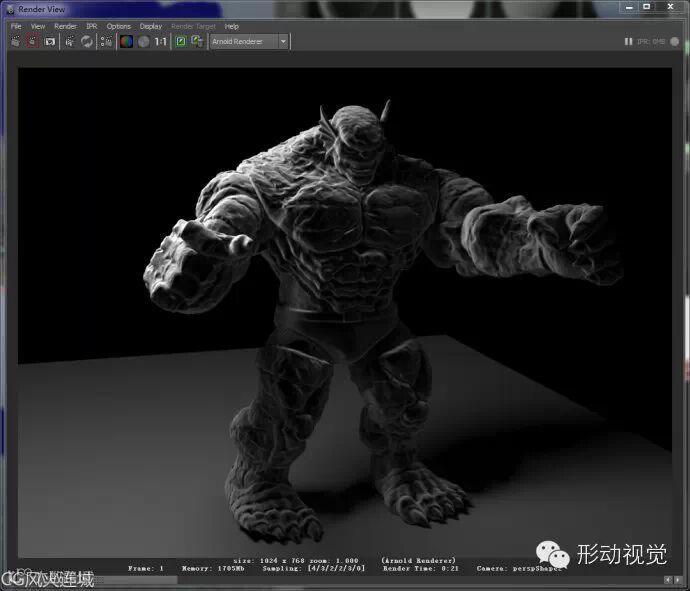Take a snapshot with the camera icon
690x591 pixels.
point(49,42)
